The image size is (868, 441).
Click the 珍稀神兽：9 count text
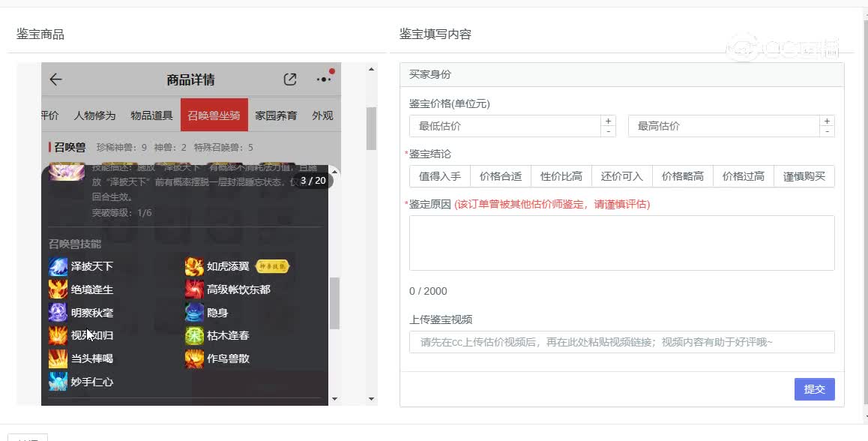(x=121, y=147)
